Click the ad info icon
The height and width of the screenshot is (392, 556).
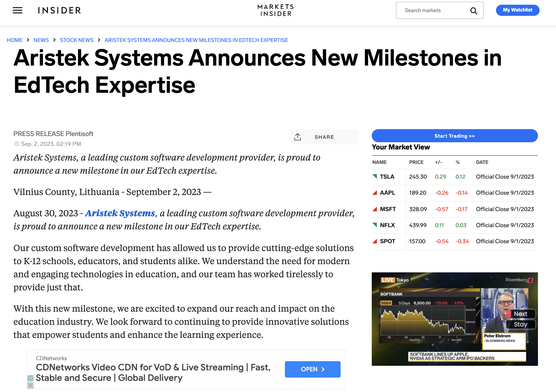(30, 378)
